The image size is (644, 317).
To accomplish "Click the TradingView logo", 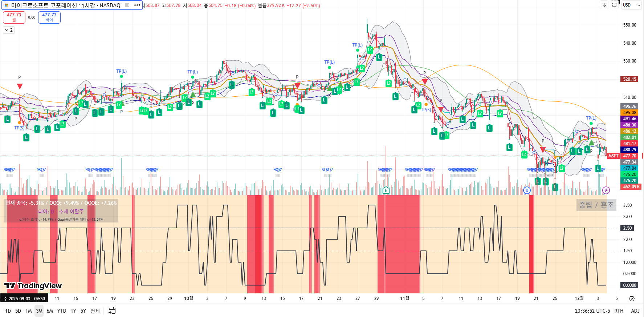I will click(x=33, y=286).
